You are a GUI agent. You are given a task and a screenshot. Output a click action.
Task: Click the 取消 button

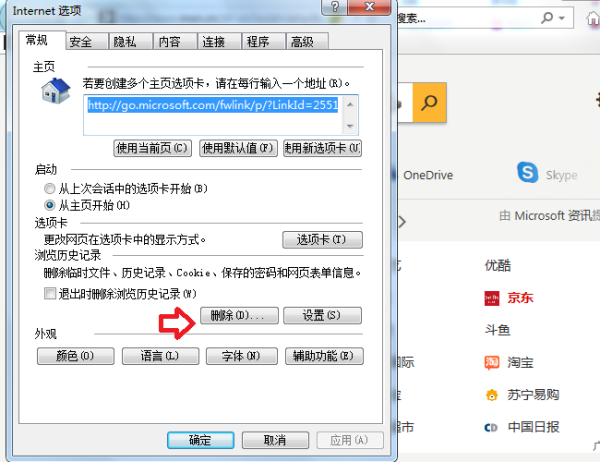pyautogui.click(x=275, y=440)
